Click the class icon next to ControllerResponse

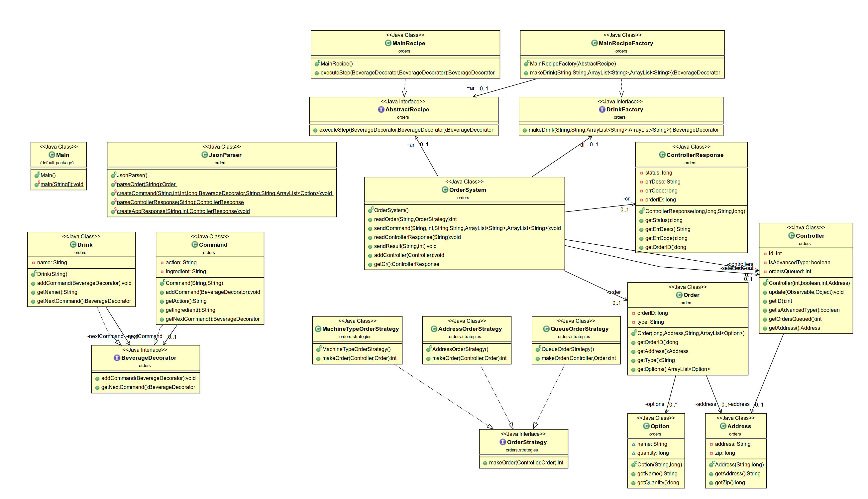pyautogui.click(x=663, y=155)
